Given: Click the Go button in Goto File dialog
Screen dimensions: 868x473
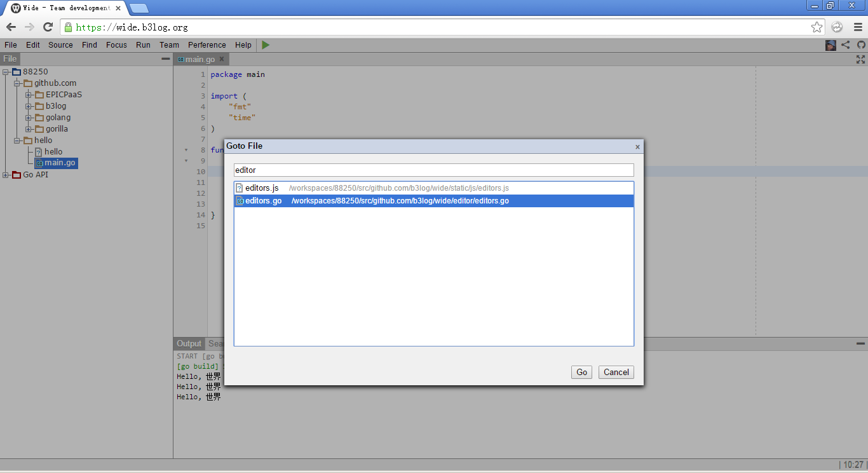Looking at the screenshot, I should pyautogui.click(x=581, y=372).
